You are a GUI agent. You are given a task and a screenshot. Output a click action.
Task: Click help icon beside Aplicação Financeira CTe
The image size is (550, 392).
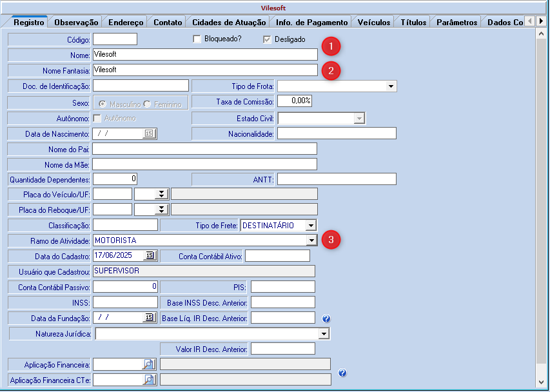pyautogui.click(x=342, y=373)
